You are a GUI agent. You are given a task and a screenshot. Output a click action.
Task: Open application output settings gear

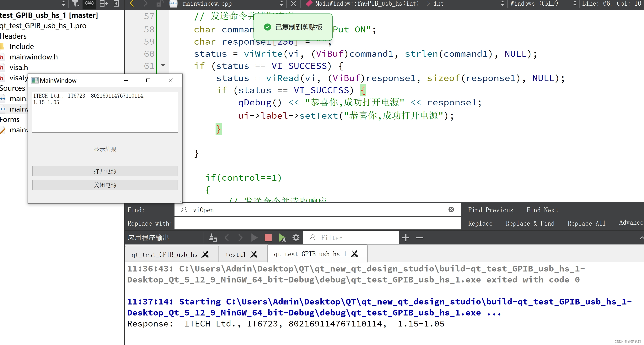[296, 237]
